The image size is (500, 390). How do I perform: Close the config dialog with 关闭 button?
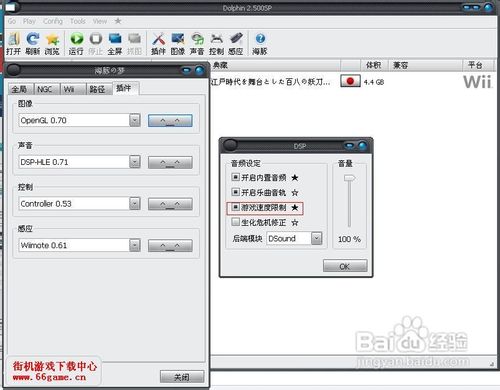click(x=182, y=377)
